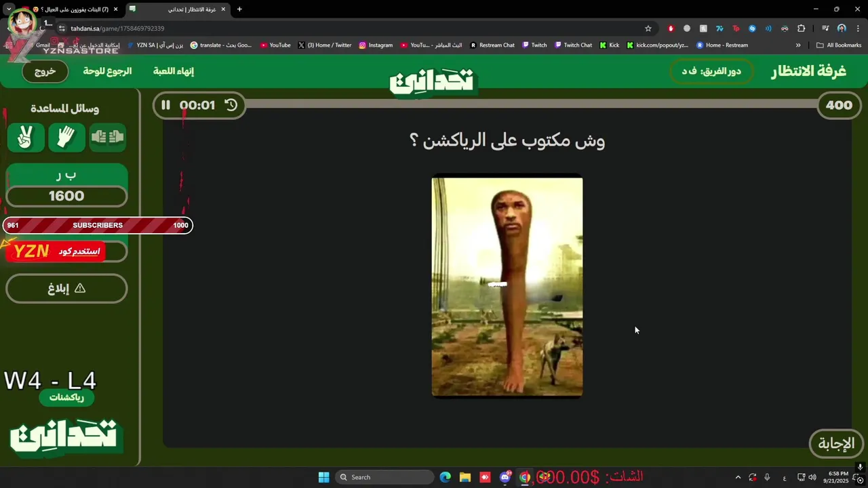Click إنهاء اللعبة to end the game
This screenshot has height=488, width=868.
[174, 71]
